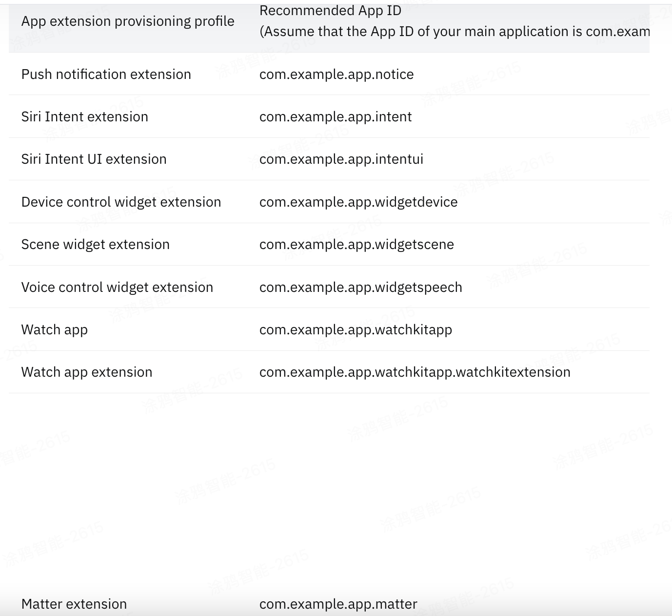Click the 'com.example.app.intentui' value
The image size is (672, 616).
click(x=341, y=159)
